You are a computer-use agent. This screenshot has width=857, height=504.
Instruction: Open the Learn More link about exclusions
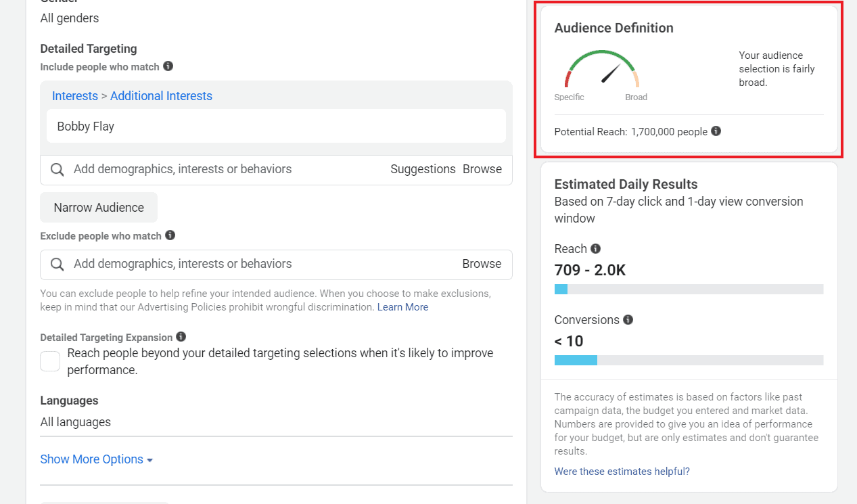click(x=402, y=306)
